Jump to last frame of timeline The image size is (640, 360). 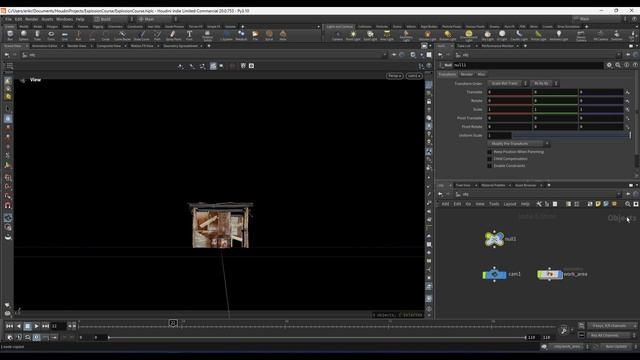45,326
